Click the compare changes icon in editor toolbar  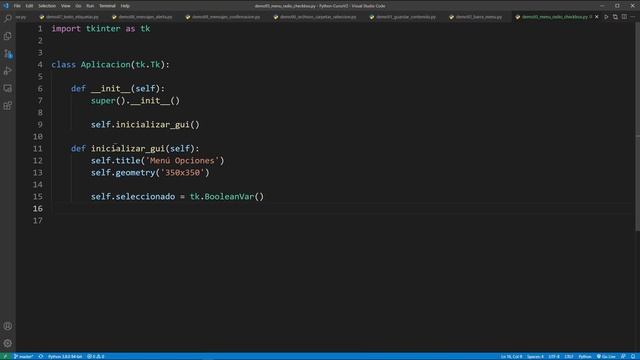pos(615,17)
